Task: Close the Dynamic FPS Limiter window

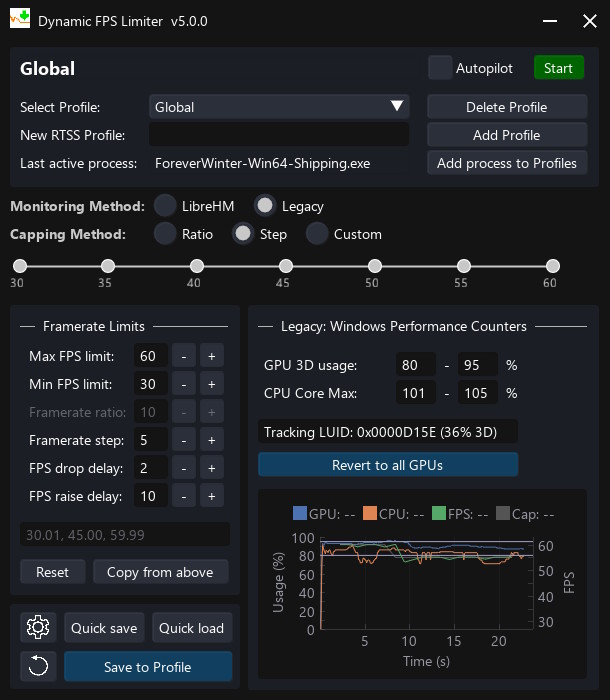Action: pos(589,21)
